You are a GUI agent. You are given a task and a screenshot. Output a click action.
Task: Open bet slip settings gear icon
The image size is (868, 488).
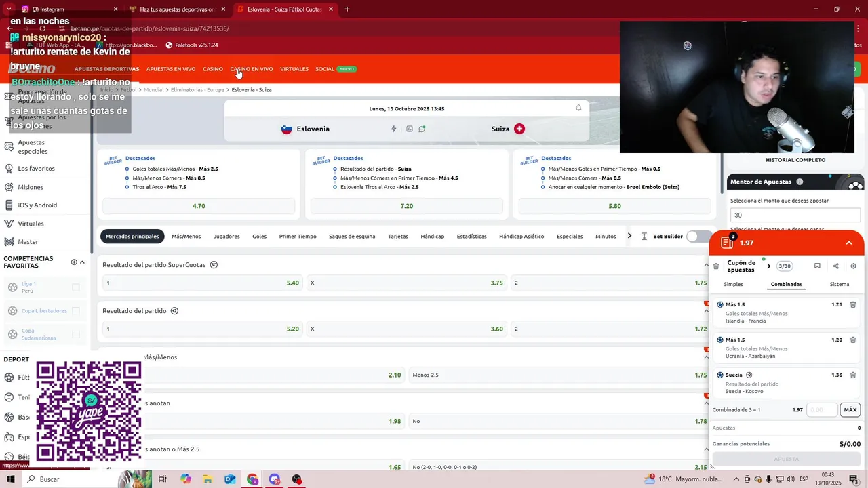click(853, 266)
